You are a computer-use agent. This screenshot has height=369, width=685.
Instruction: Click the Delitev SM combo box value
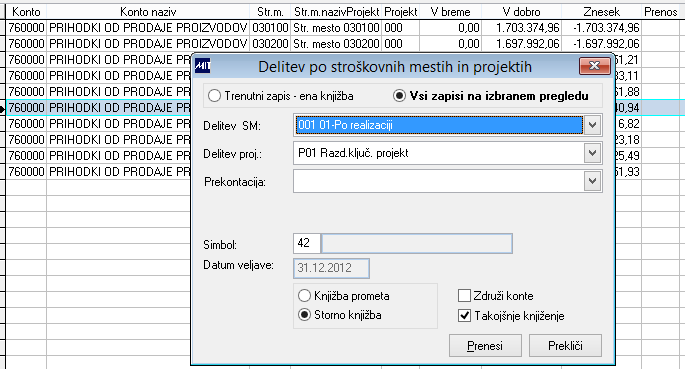point(439,125)
